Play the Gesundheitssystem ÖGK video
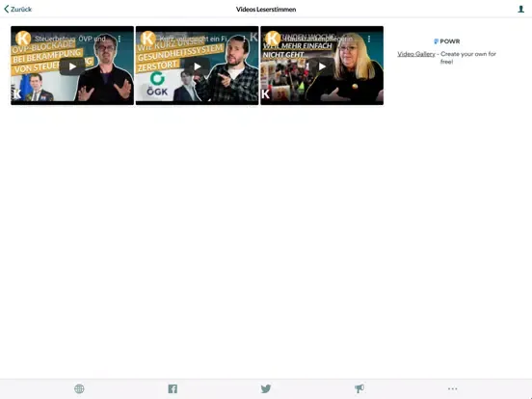 [198, 66]
